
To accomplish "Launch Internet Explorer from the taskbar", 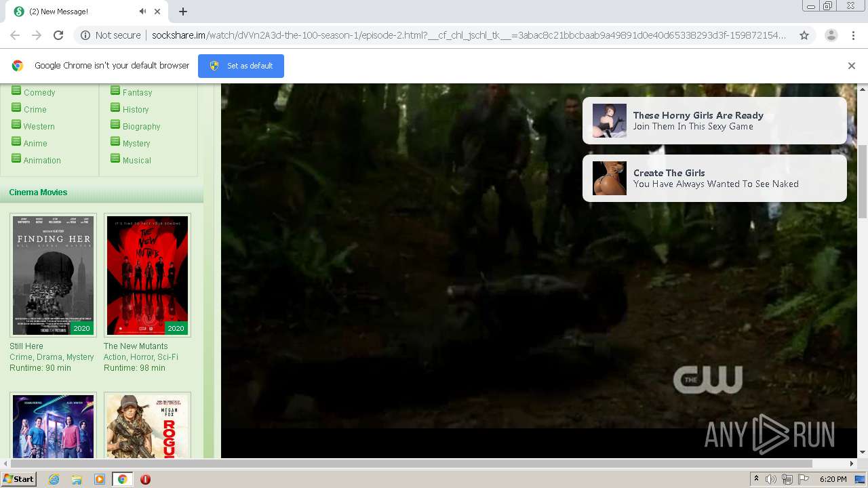I will tap(54, 479).
